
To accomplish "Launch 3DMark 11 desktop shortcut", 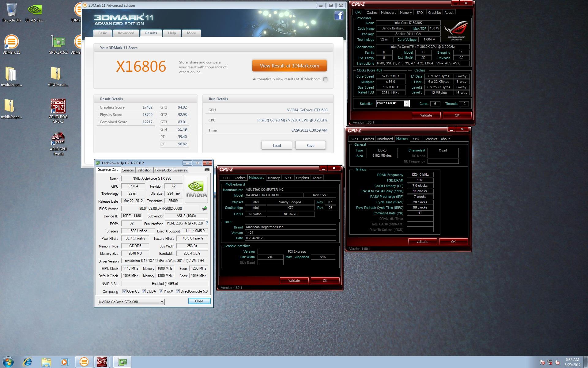I will pos(11,44).
